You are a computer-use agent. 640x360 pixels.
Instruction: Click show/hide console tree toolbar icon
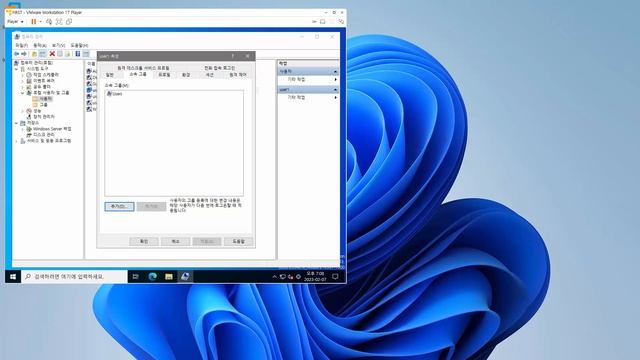coord(42,54)
